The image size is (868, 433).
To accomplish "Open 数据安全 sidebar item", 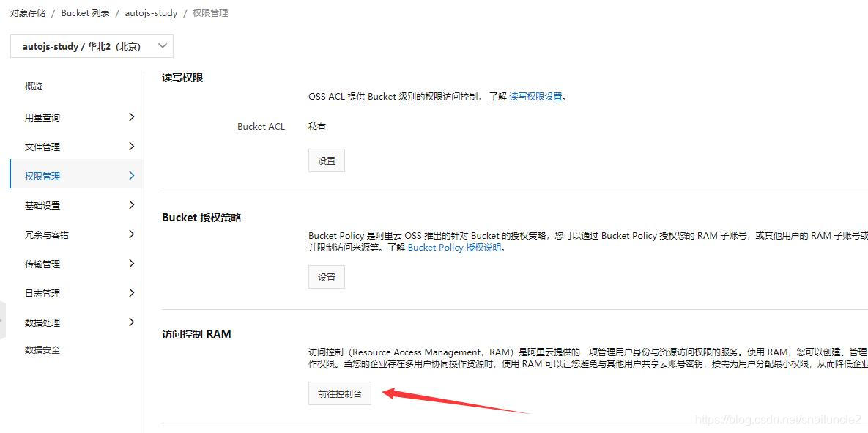I will 42,350.
